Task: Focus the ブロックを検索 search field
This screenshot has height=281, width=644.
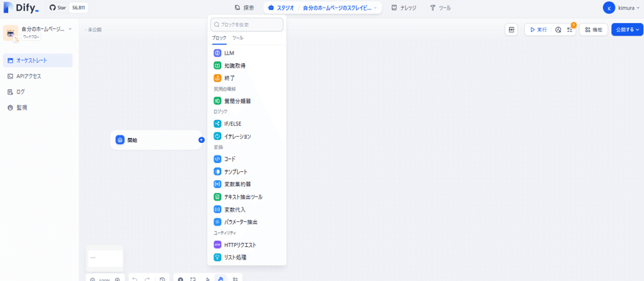Action: (247, 25)
